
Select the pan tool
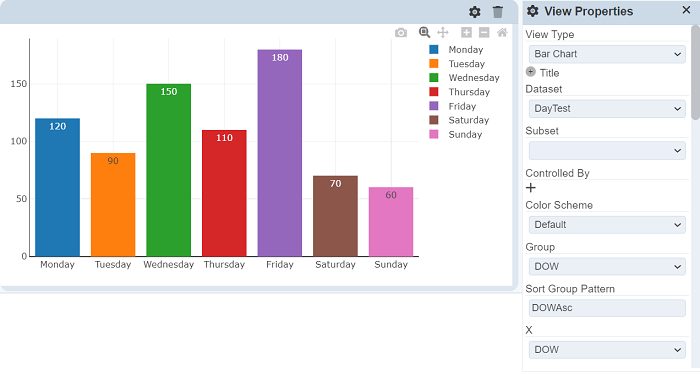pyautogui.click(x=442, y=32)
